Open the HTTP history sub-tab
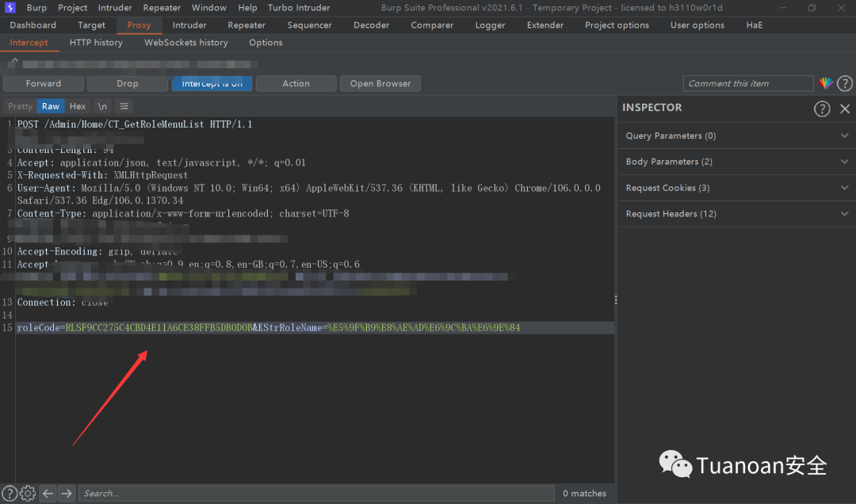The width and height of the screenshot is (856, 504). click(96, 43)
